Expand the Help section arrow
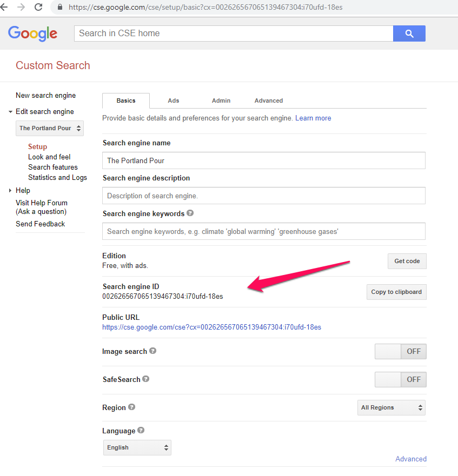Viewport: 458px width, 476px height. (x=10, y=190)
